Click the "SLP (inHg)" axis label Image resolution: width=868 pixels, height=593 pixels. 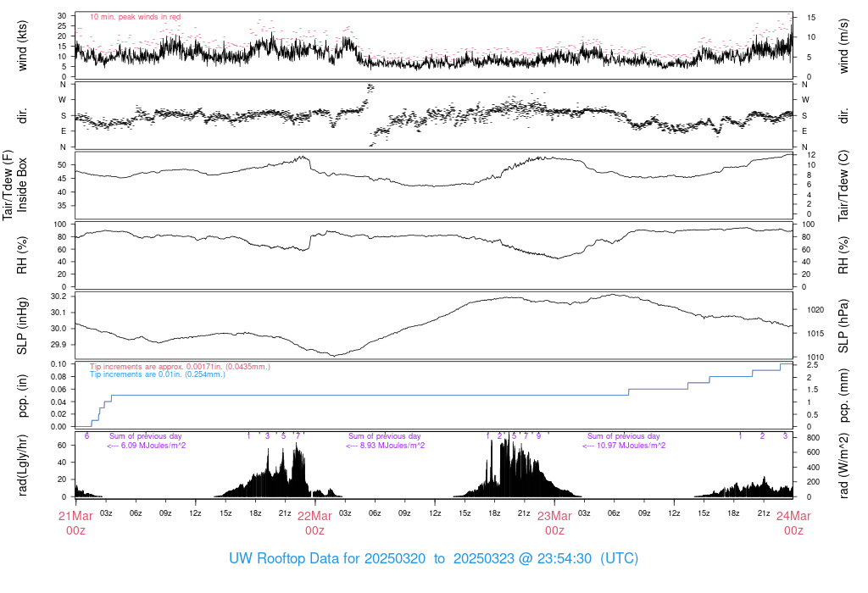pyautogui.click(x=22, y=326)
